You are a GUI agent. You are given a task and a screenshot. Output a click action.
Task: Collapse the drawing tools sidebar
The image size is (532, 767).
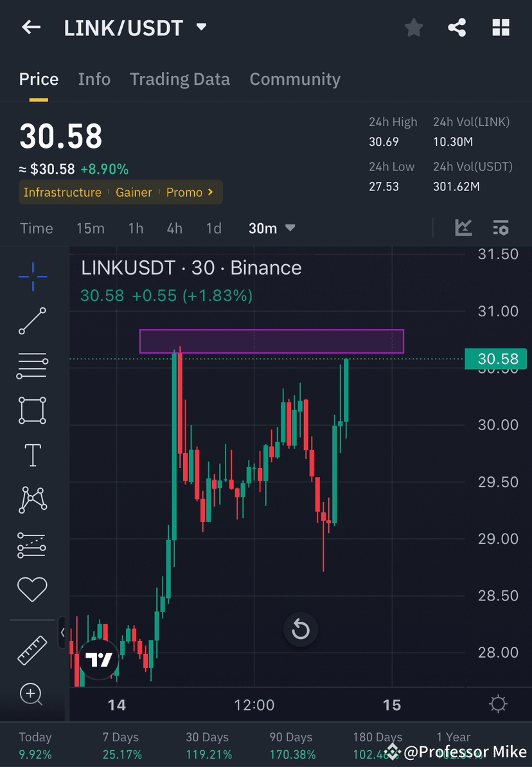pos(62,633)
